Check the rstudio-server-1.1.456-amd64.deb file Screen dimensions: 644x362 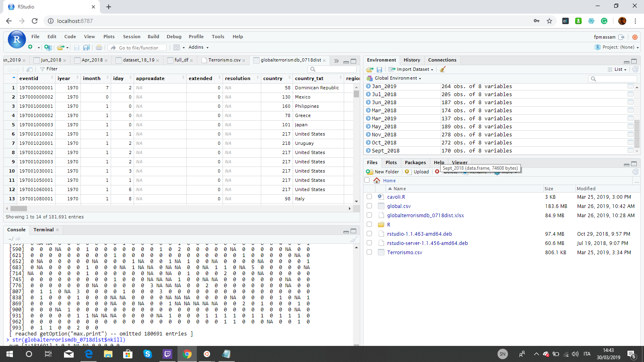369,243
